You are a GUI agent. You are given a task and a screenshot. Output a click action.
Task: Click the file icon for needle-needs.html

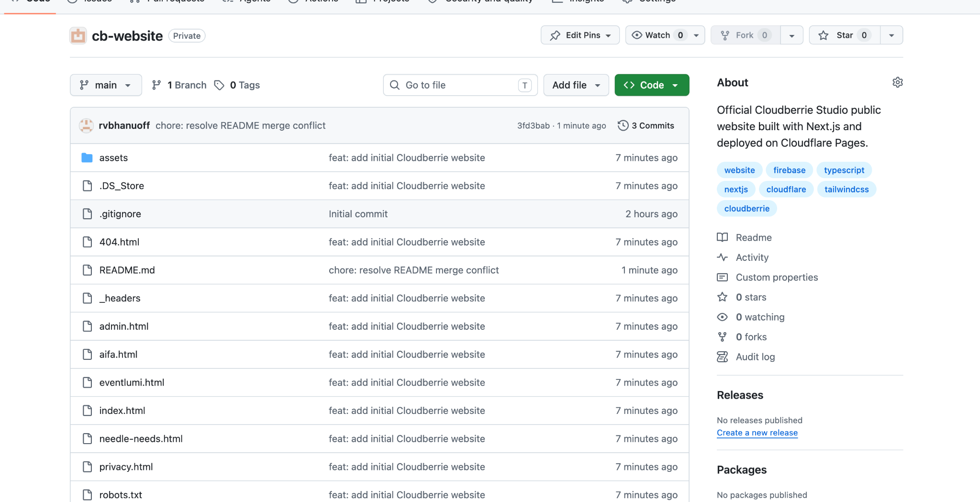tap(87, 438)
